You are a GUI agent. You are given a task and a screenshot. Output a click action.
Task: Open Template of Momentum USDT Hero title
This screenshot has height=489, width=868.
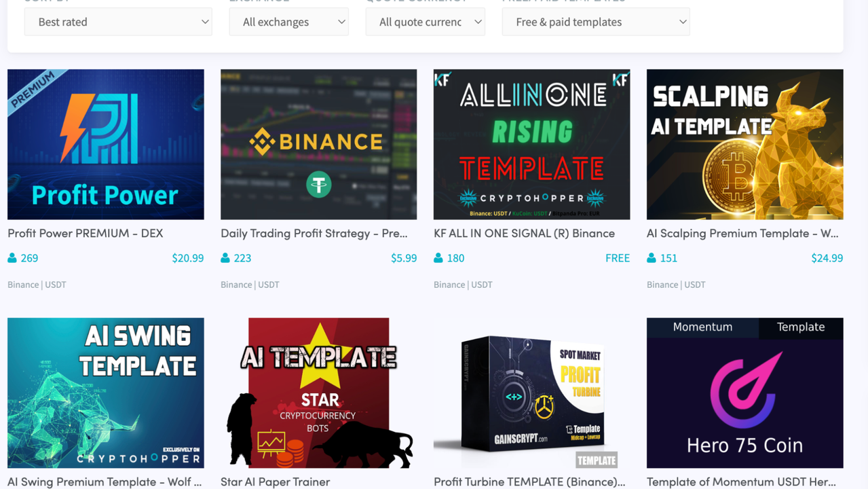click(742, 482)
